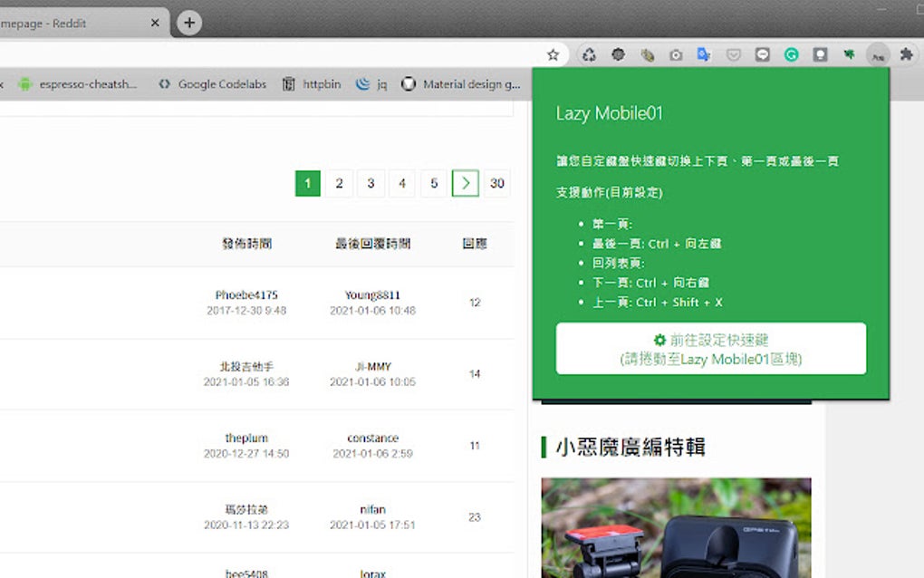Screen dimensions: 924x578
Task: Select page 5 in the pagination bar
Action: click(x=433, y=183)
